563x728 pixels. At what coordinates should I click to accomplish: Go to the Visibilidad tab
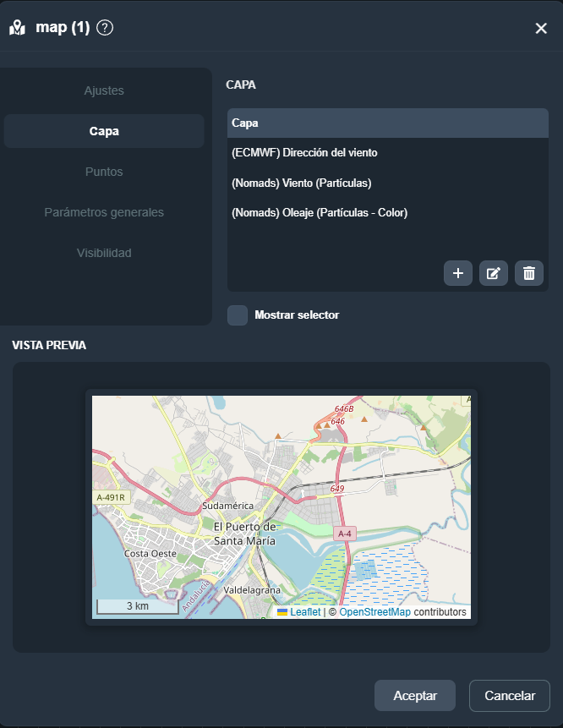coord(104,253)
